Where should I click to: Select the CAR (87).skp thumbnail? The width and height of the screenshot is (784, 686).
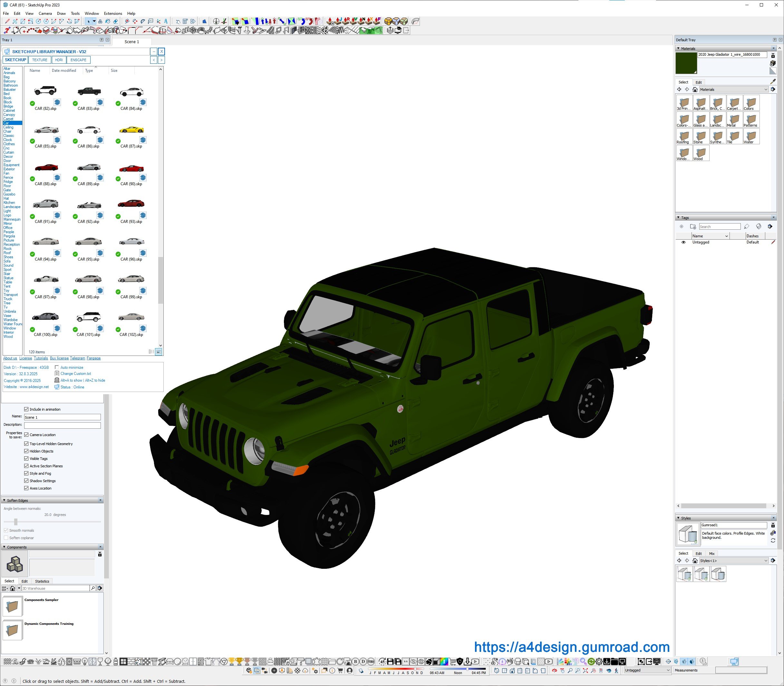coord(131,130)
